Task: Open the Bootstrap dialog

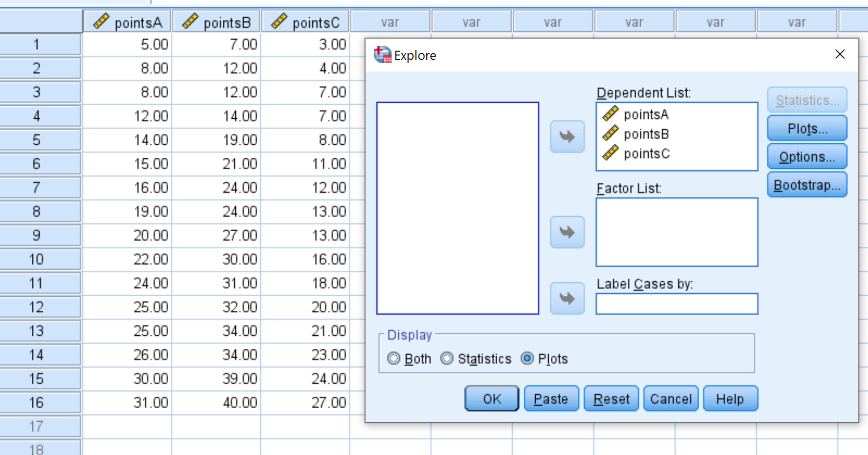Action: (x=806, y=184)
